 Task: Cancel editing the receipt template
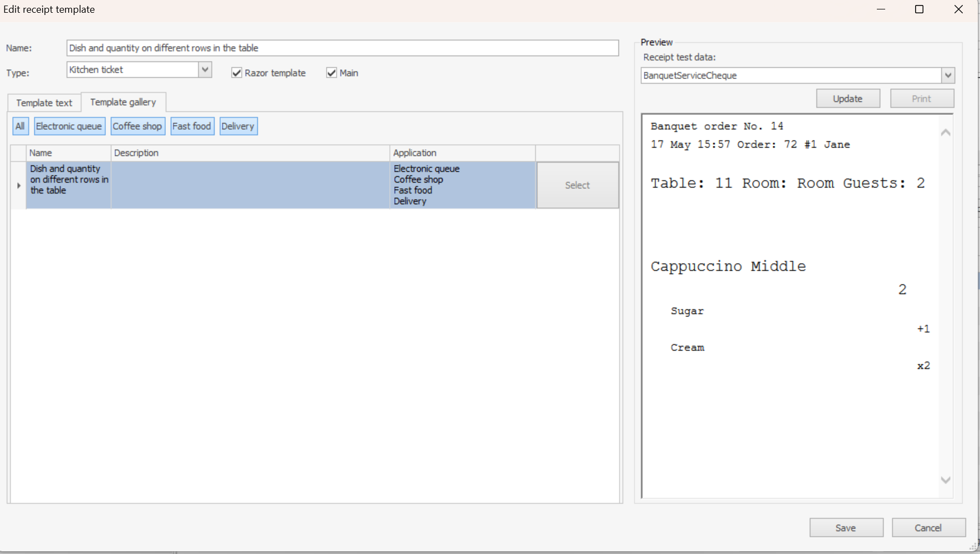[x=928, y=528]
